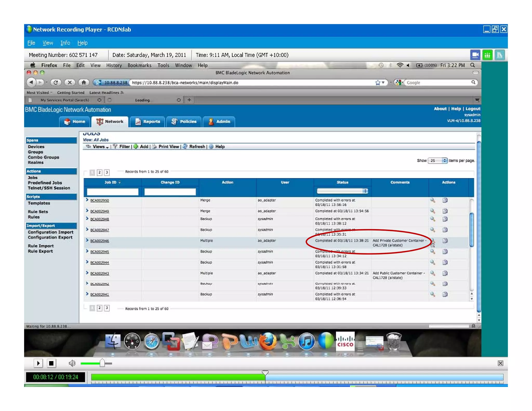Open a new browser tab with plus button
The width and height of the screenshot is (532, 411).
[189, 100]
